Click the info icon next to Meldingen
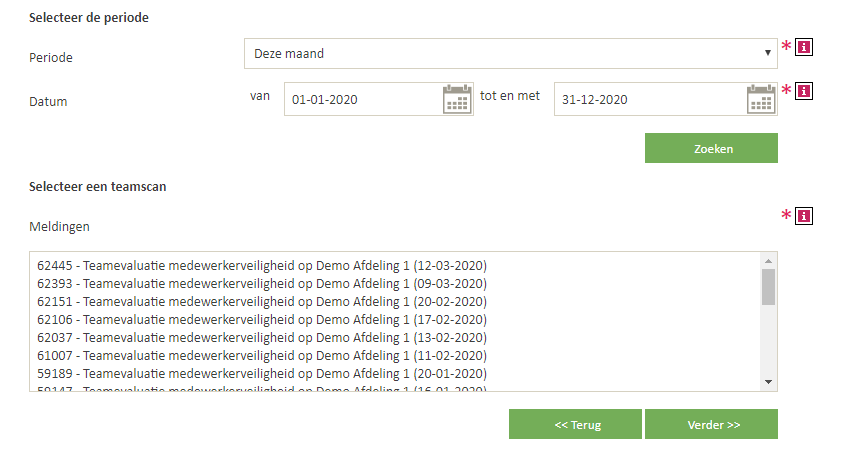 click(x=803, y=215)
